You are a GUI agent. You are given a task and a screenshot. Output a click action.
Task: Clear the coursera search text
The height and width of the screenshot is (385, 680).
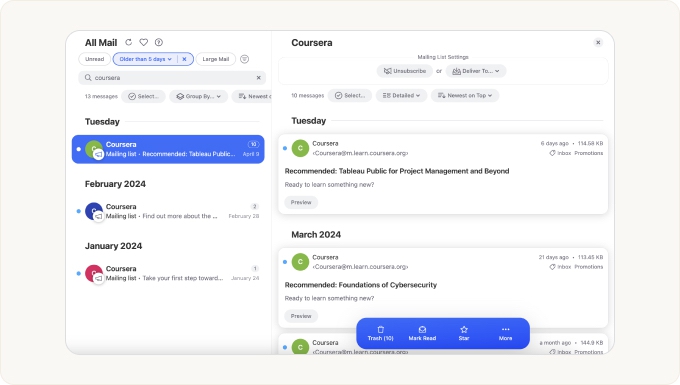258,78
